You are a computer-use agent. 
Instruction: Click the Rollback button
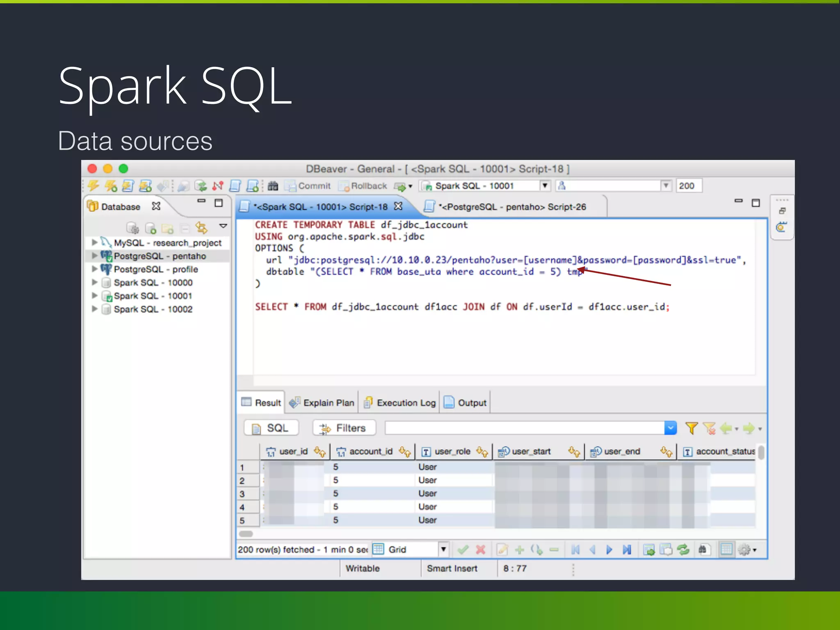[363, 186]
